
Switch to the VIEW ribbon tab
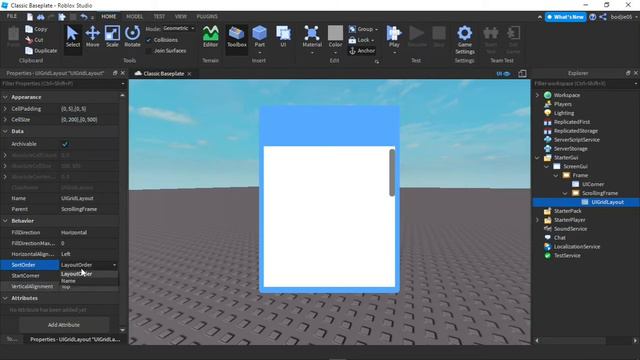pyautogui.click(x=180, y=17)
